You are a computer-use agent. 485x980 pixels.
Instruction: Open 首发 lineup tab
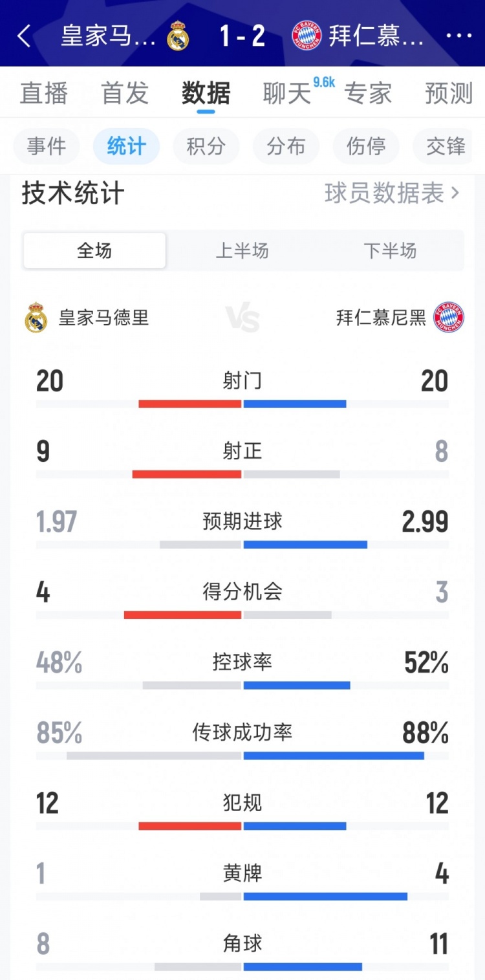[x=125, y=94]
